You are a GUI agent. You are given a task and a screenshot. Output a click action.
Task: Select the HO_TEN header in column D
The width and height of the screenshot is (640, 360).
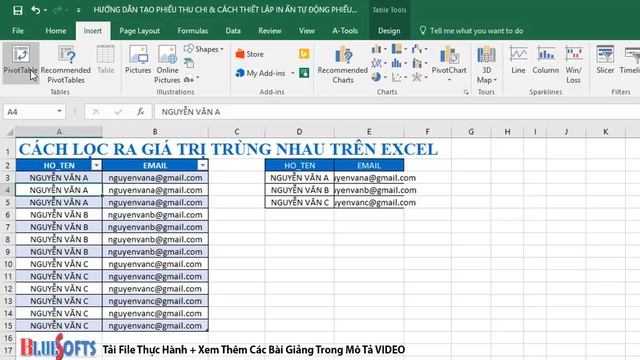tap(300, 165)
